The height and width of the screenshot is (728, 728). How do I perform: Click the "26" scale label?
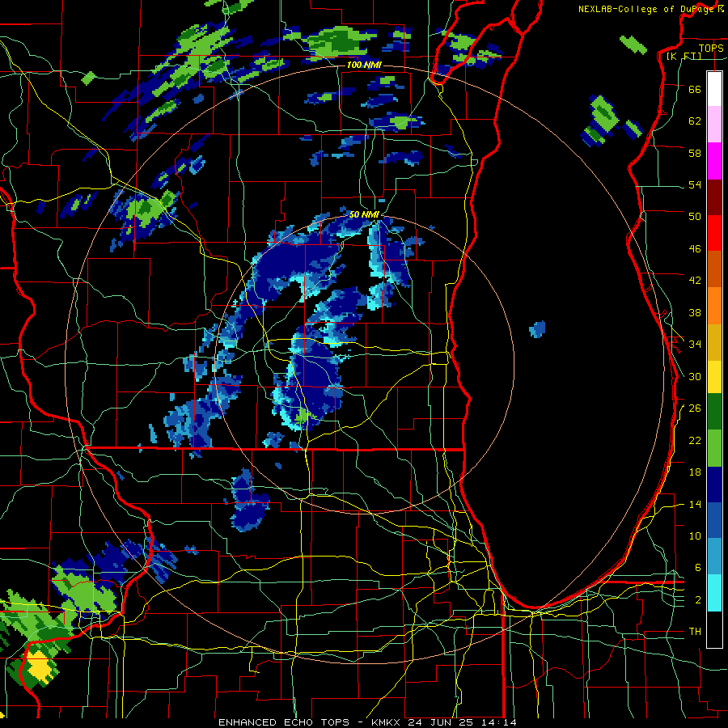click(x=695, y=408)
